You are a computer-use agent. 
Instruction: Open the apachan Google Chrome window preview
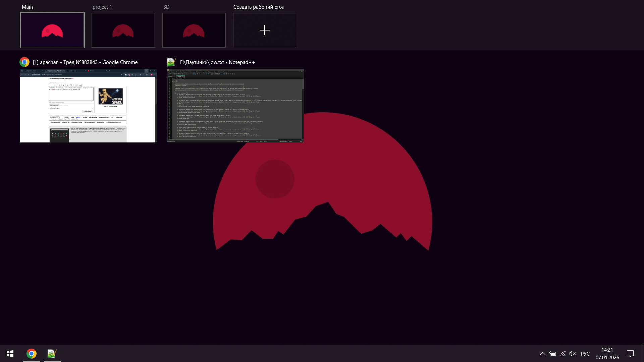click(88, 106)
